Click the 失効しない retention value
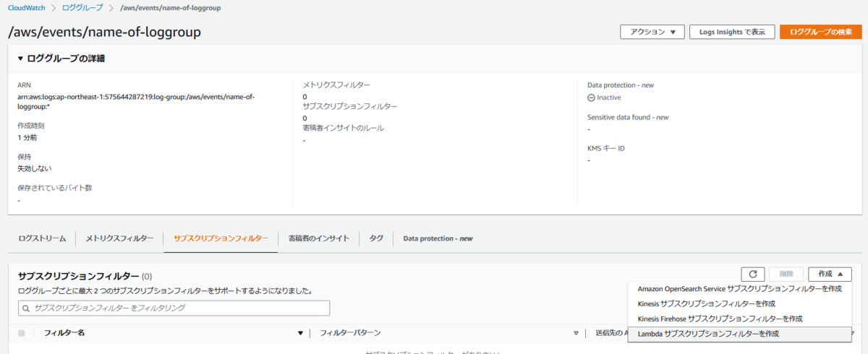This screenshot has height=354, width=868. click(35, 168)
